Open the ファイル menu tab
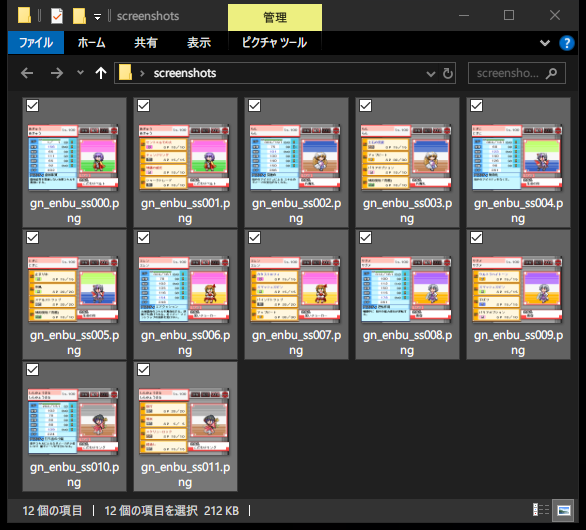Image resolution: width=586 pixels, height=530 pixels. (36, 43)
